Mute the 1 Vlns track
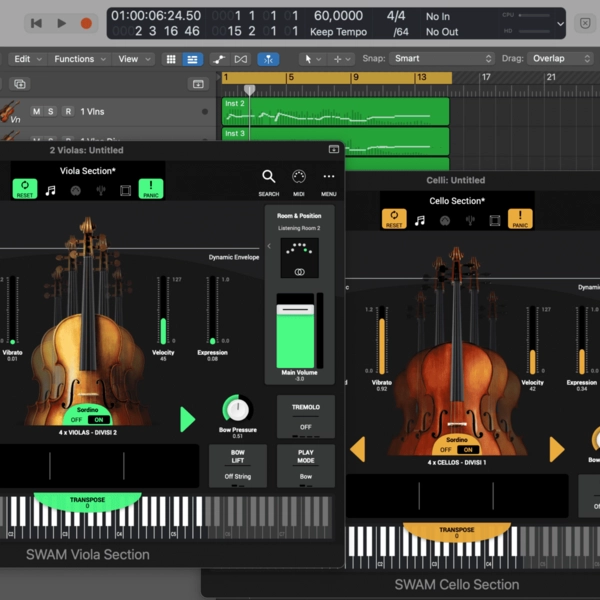 [x=37, y=111]
